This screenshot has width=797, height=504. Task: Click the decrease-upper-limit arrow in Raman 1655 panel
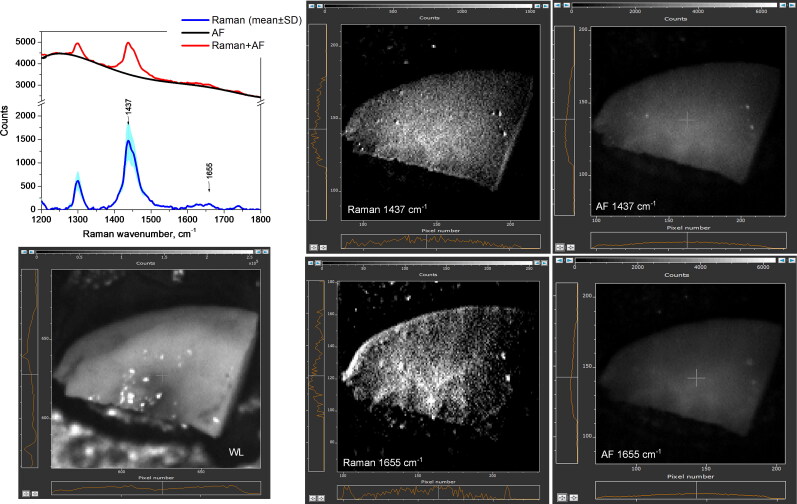point(537,263)
